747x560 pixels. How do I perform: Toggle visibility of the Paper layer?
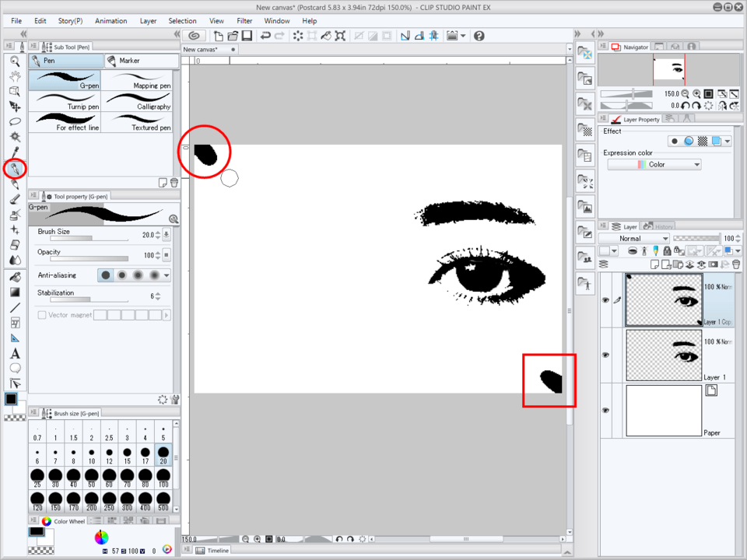[606, 410]
